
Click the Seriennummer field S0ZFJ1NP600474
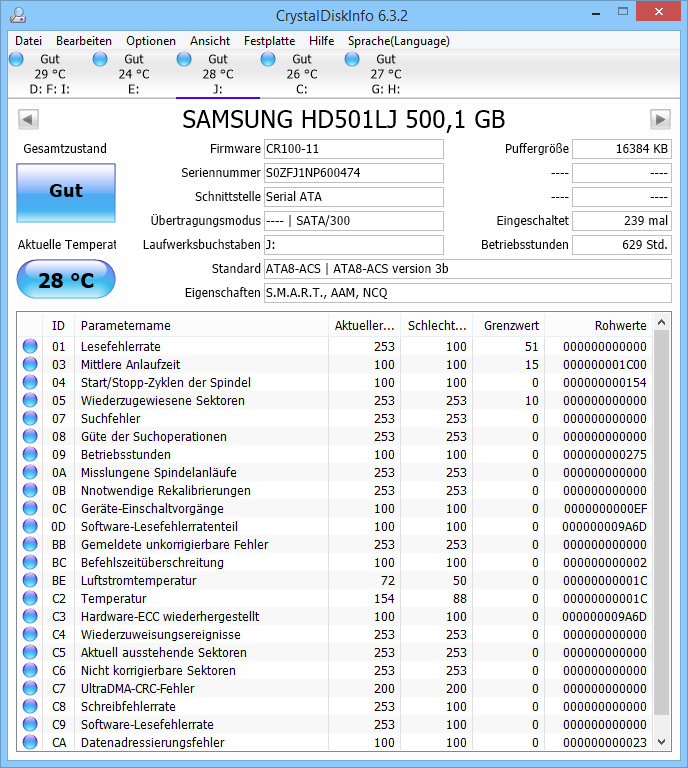click(x=354, y=173)
